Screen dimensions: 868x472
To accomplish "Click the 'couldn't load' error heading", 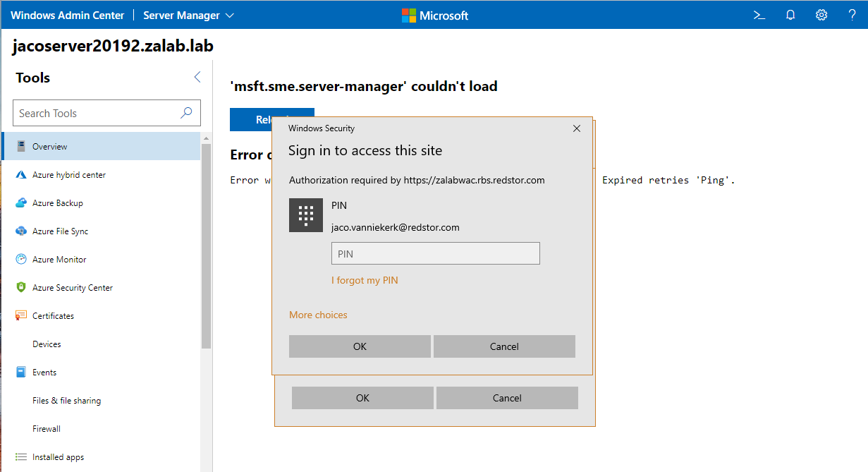I will 364,86.
